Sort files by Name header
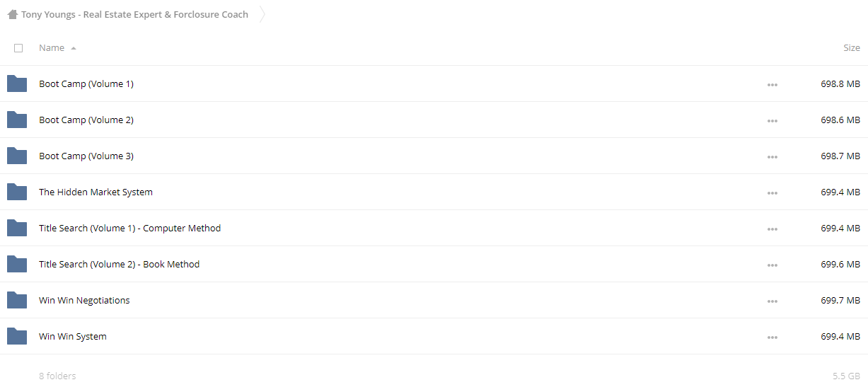 point(52,48)
